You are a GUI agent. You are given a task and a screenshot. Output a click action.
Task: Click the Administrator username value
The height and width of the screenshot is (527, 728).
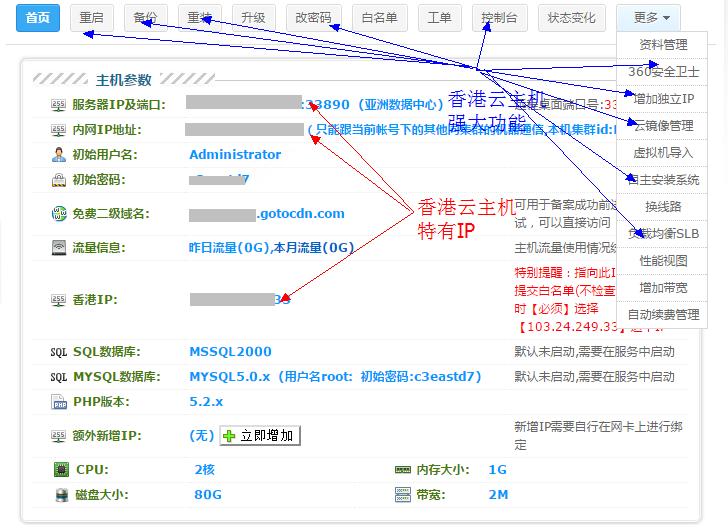235,155
